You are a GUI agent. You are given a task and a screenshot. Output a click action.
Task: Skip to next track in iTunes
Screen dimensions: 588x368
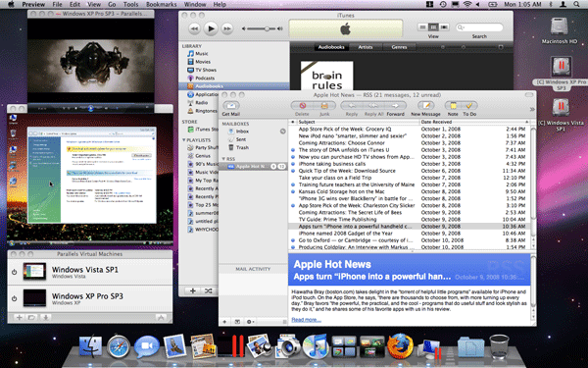227,28
